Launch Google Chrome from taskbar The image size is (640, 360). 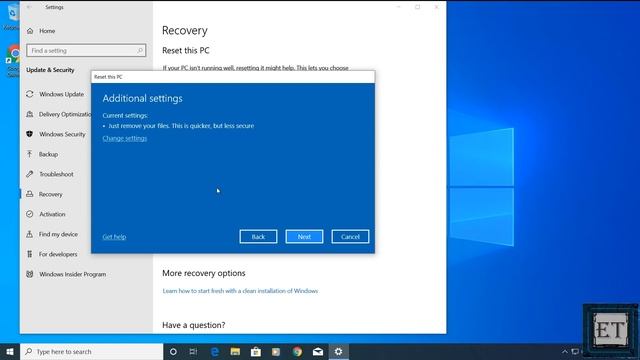click(x=297, y=352)
